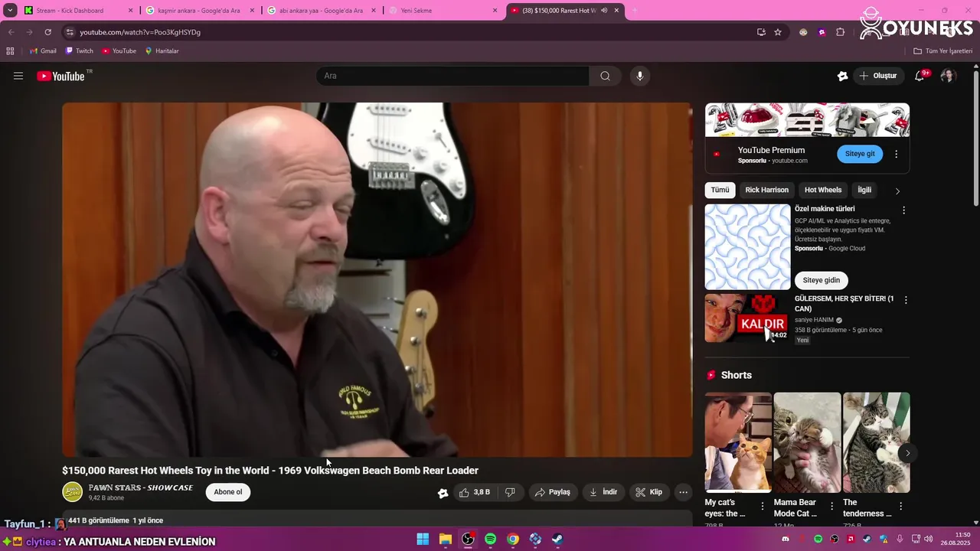980x551 pixels.
Task: Click the İndir download button
Action: coord(603,492)
